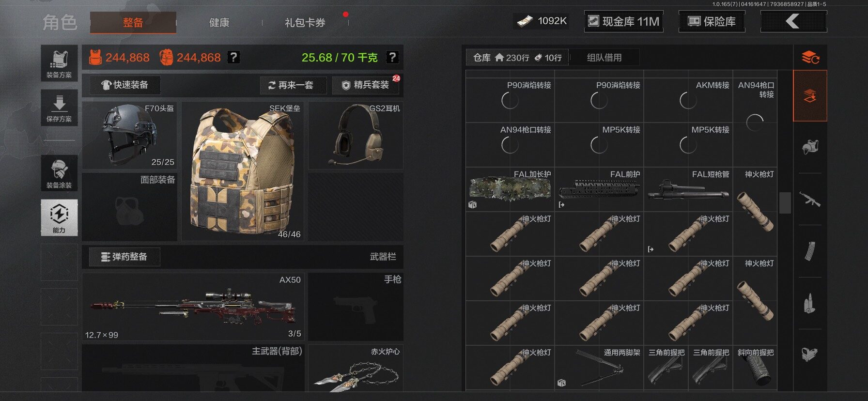The width and height of the screenshot is (868, 401).
Task: Filter warehouse by magazine icon
Action: 810,251
